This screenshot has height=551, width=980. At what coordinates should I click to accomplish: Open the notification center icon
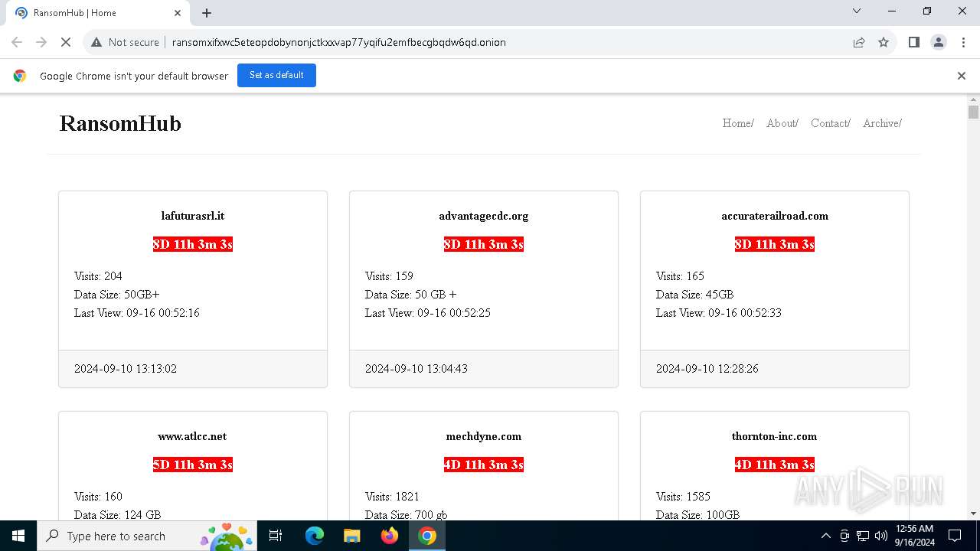pos(955,536)
